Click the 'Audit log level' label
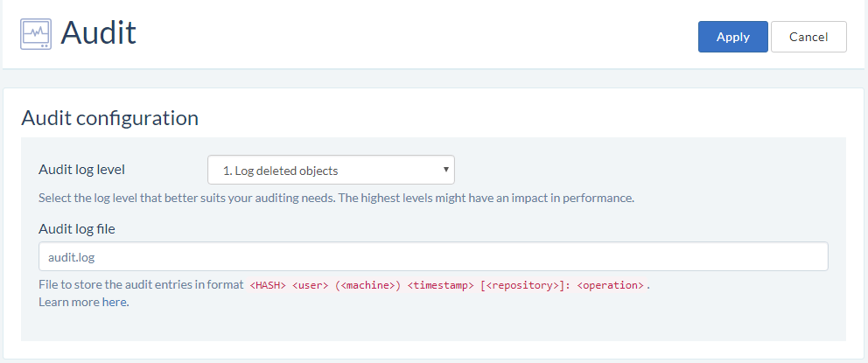Image resolution: width=868 pixels, height=363 pixels. pyautogui.click(x=82, y=170)
